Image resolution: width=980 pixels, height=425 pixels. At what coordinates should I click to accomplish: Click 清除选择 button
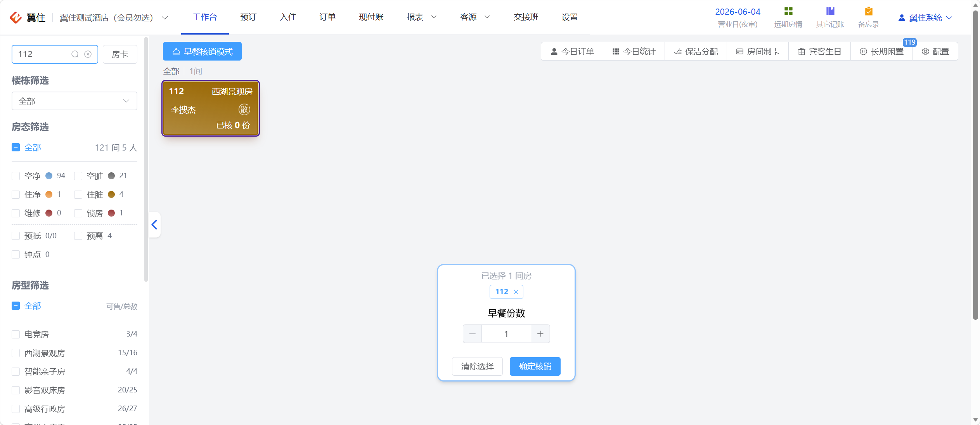pyautogui.click(x=477, y=366)
